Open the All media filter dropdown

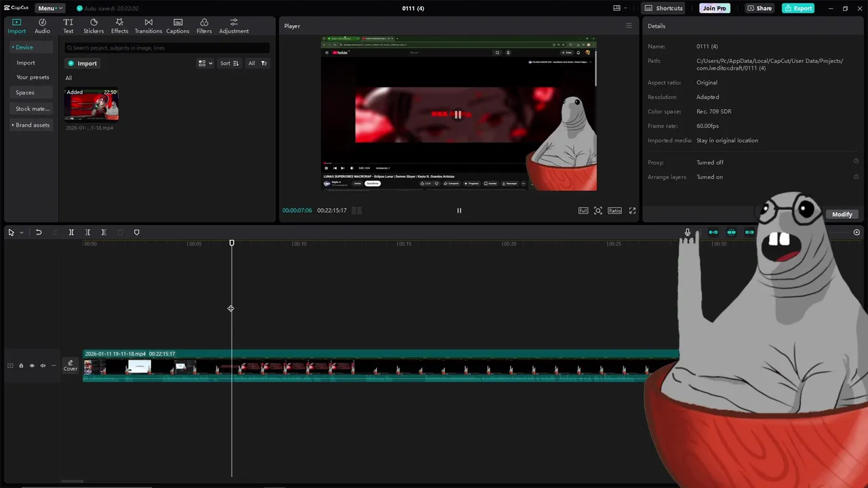click(x=257, y=63)
